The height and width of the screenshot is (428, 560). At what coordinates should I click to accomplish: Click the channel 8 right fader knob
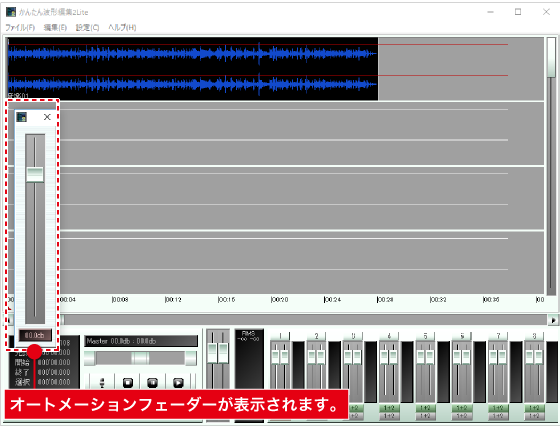pyautogui.click(x=538, y=357)
